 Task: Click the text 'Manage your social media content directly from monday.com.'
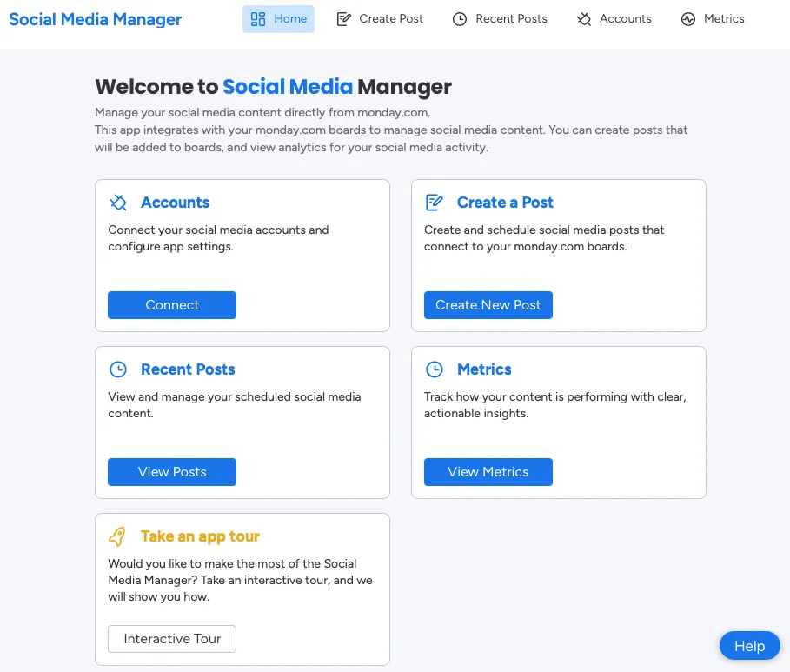[x=262, y=112]
